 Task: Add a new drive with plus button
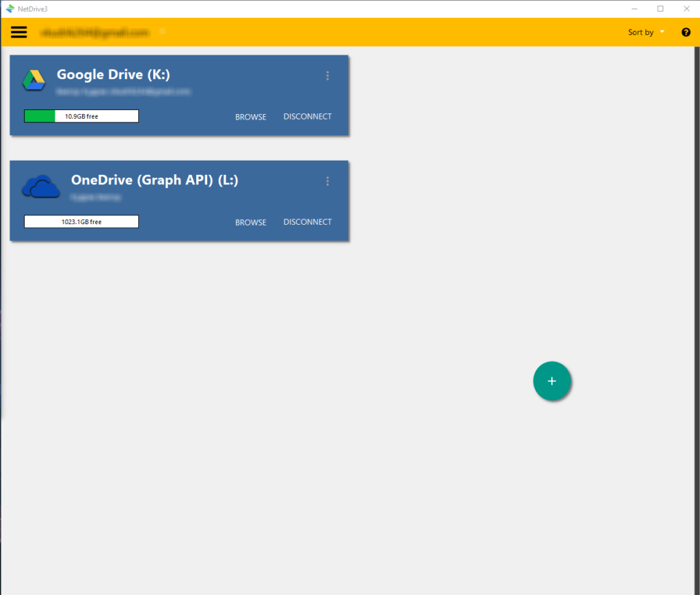pos(552,381)
